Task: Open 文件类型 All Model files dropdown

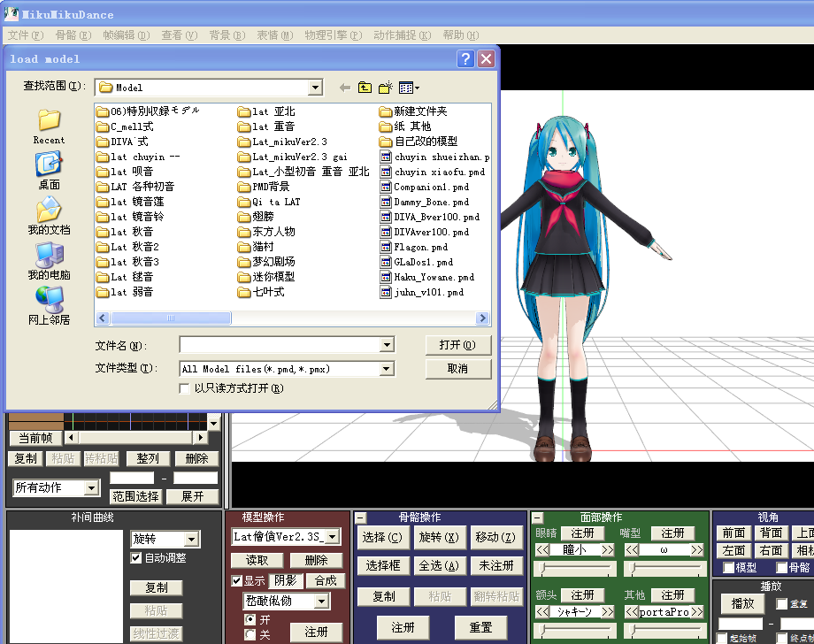Action: pos(387,369)
